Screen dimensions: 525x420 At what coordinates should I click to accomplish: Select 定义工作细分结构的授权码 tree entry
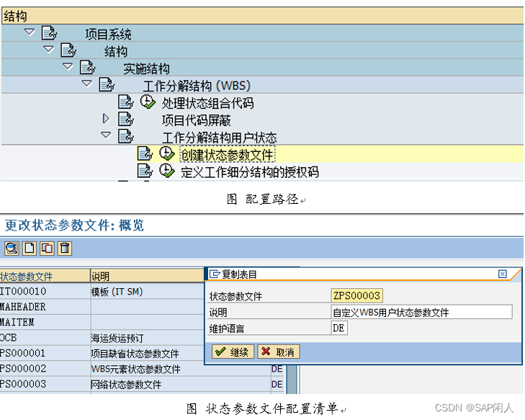(x=250, y=172)
